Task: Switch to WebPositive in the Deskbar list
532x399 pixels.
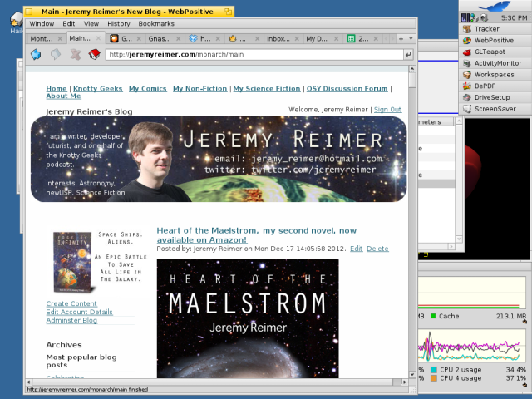Action: click(495, 40)
